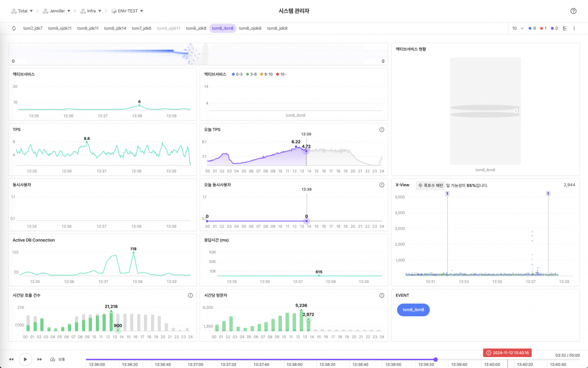Click the 폭포수 패턴 badge in X-View
This screenshot has width=588, height=368.
click(431, 185)
